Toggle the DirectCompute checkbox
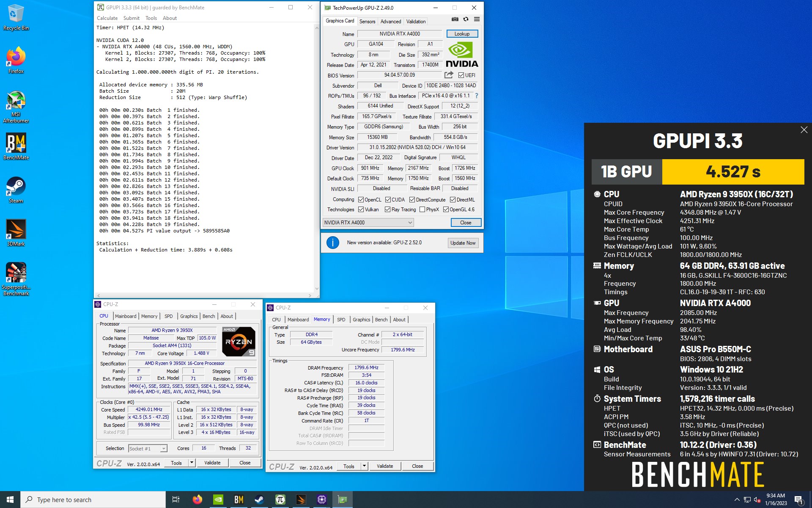The width and height of the screenshot is (812, 508). click(412, 200)
